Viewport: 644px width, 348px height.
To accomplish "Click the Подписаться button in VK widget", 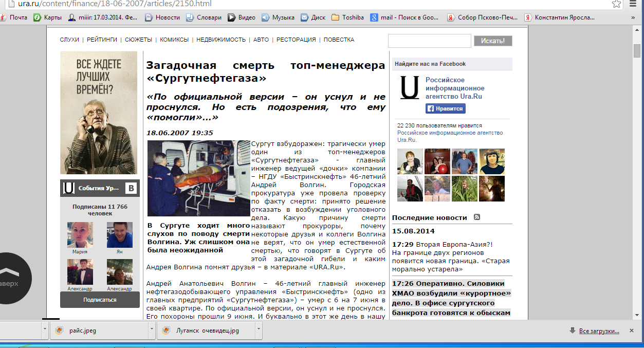I will pyautogui.click(x=100, y=300).
